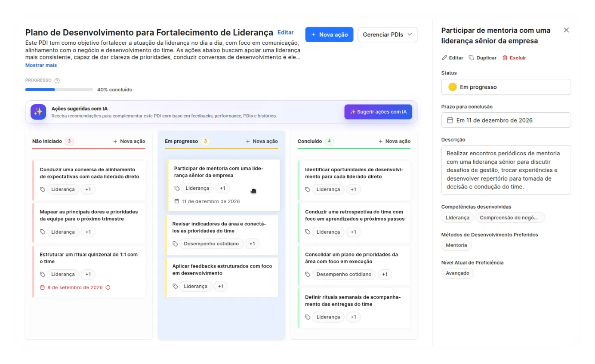Click the yellow status circle in Status field
This screenshot has height=364, width=595.
pos(452,87)
